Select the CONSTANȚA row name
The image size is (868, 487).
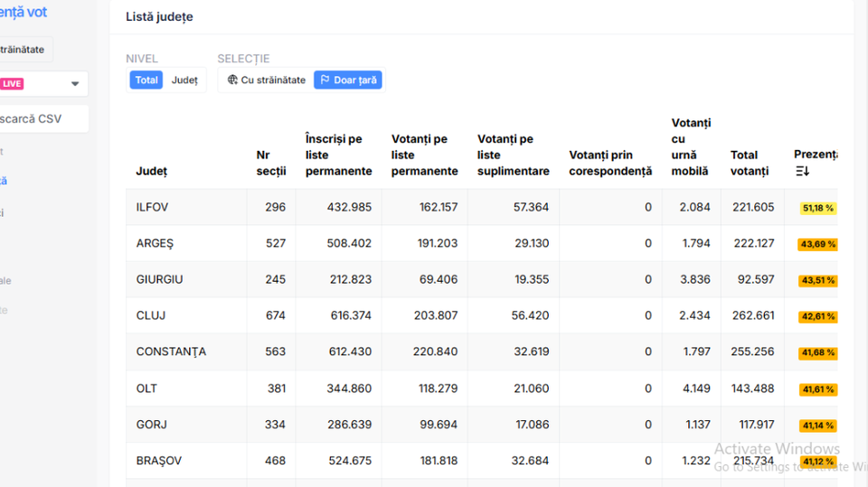coord(171,352)
